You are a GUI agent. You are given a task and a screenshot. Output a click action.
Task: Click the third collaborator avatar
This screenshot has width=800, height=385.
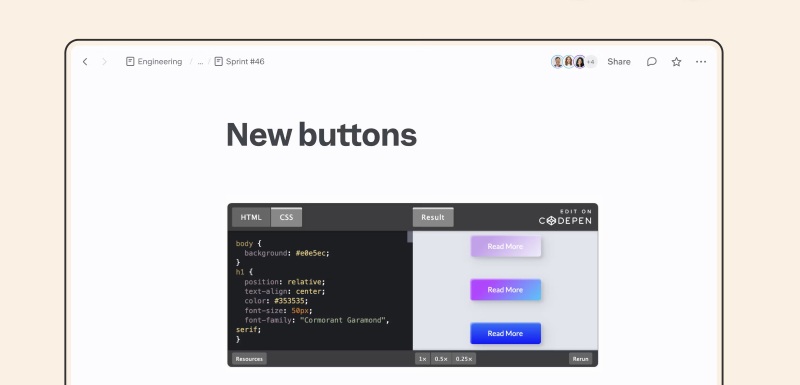click(580, 62)
